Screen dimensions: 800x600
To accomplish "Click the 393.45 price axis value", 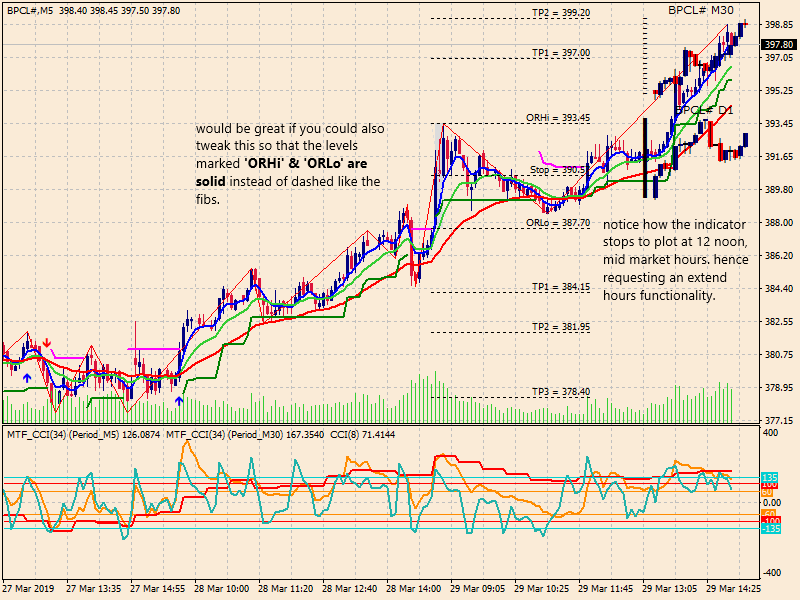I will pyautogui.click(x=779, y=123).
